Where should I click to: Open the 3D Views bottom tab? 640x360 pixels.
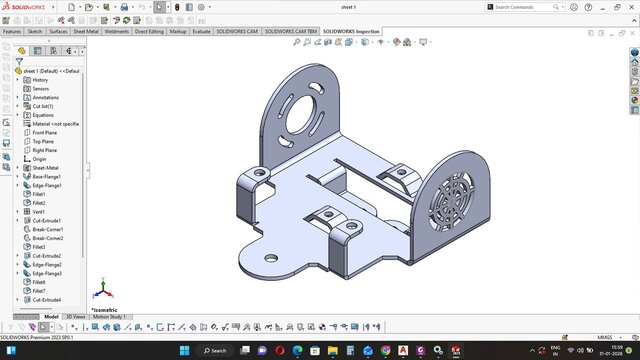tap(76, 317)
